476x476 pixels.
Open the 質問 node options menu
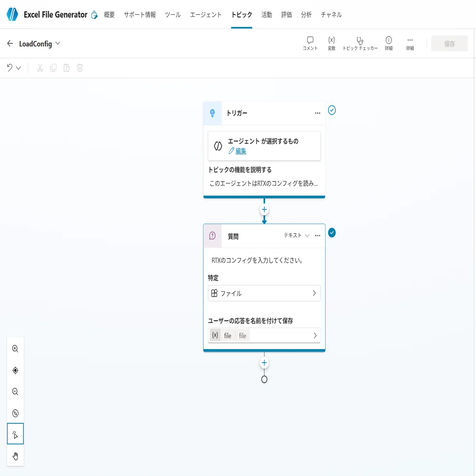coord(317,236)
